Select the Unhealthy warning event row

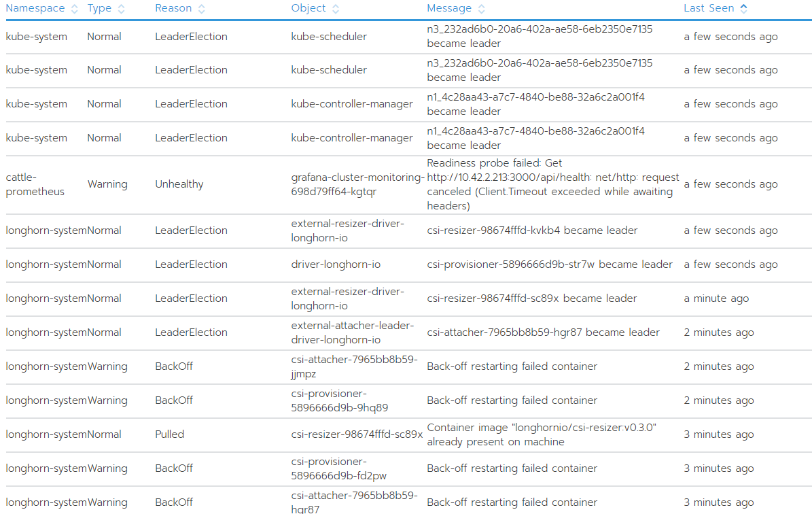[204, 184]
